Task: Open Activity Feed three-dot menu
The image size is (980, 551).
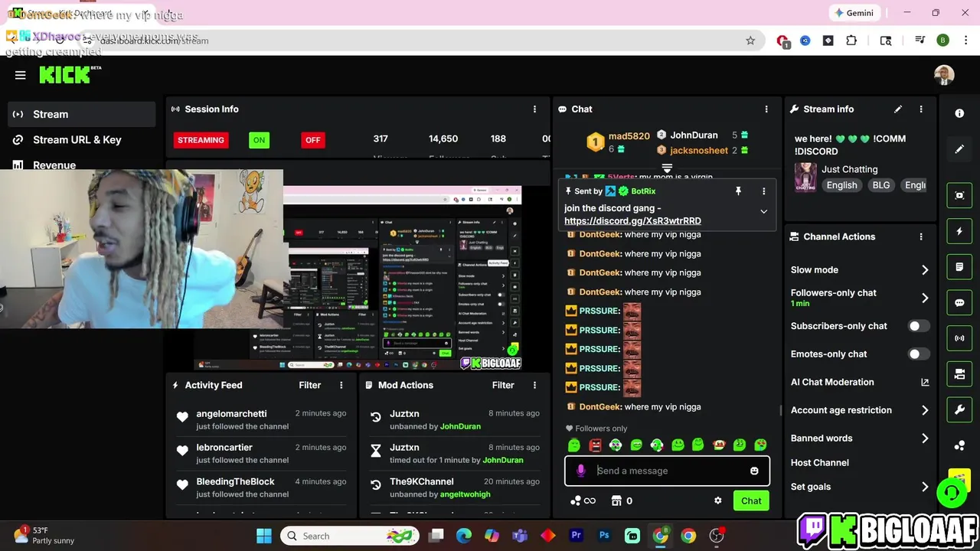Action: (341, 385)
